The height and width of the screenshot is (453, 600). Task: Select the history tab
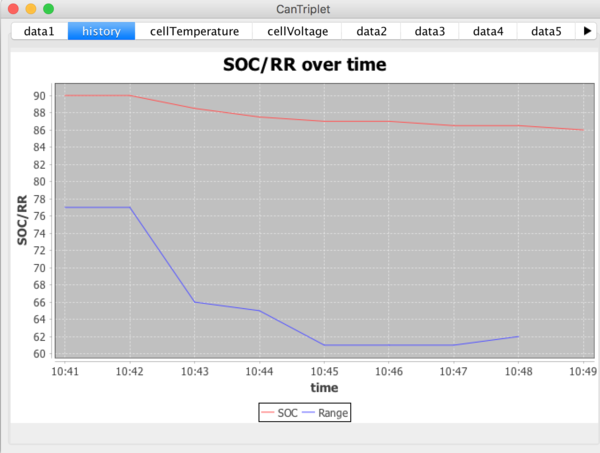[x=101, y=31]
